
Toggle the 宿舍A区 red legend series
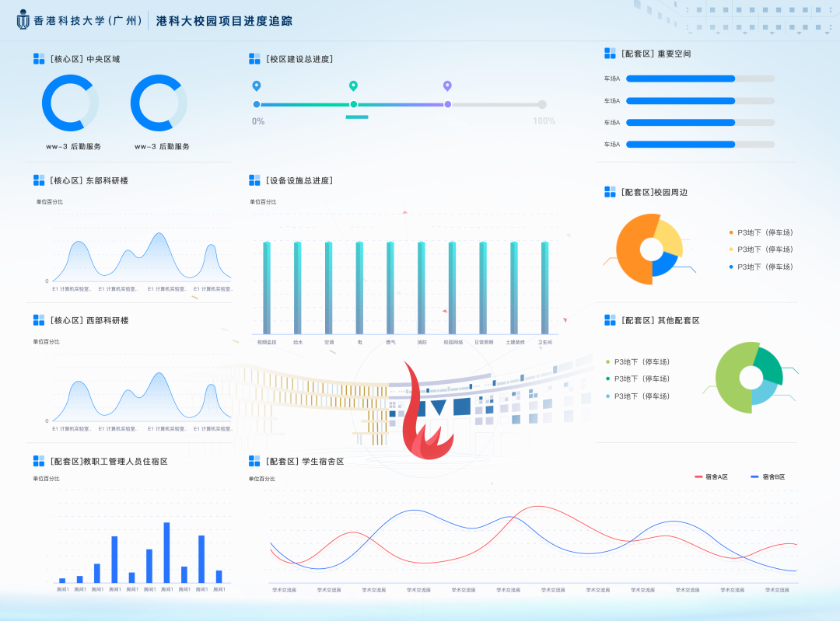point(710,476)
